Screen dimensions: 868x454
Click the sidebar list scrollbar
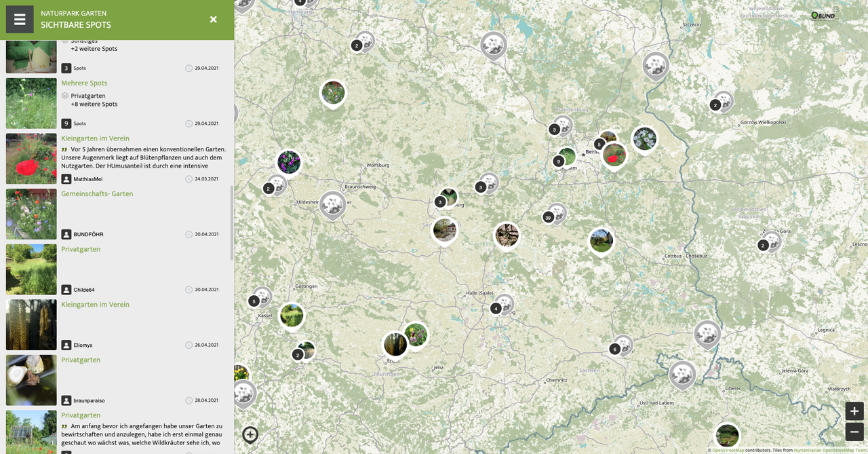(231, 223)
